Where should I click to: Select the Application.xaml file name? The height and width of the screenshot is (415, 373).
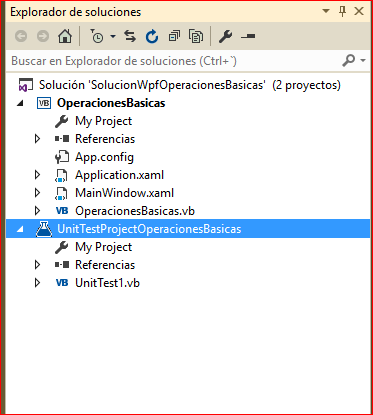pos(120,175)
